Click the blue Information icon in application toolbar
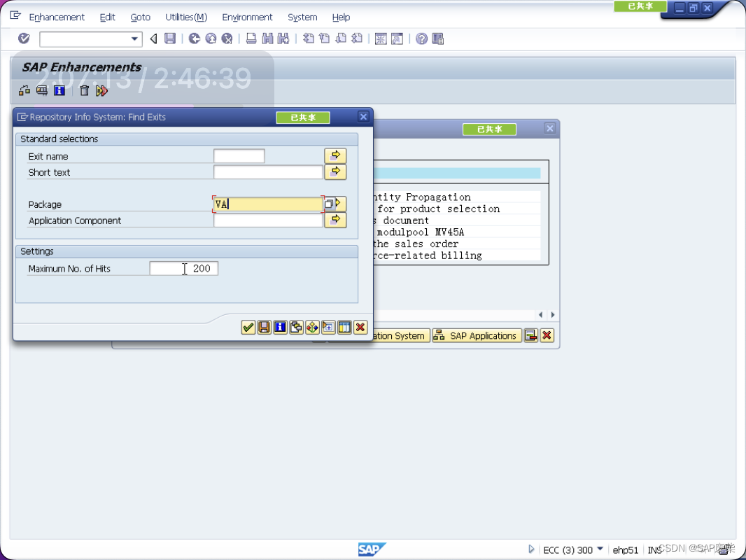746x560 pixels. (x=59, y=90)
